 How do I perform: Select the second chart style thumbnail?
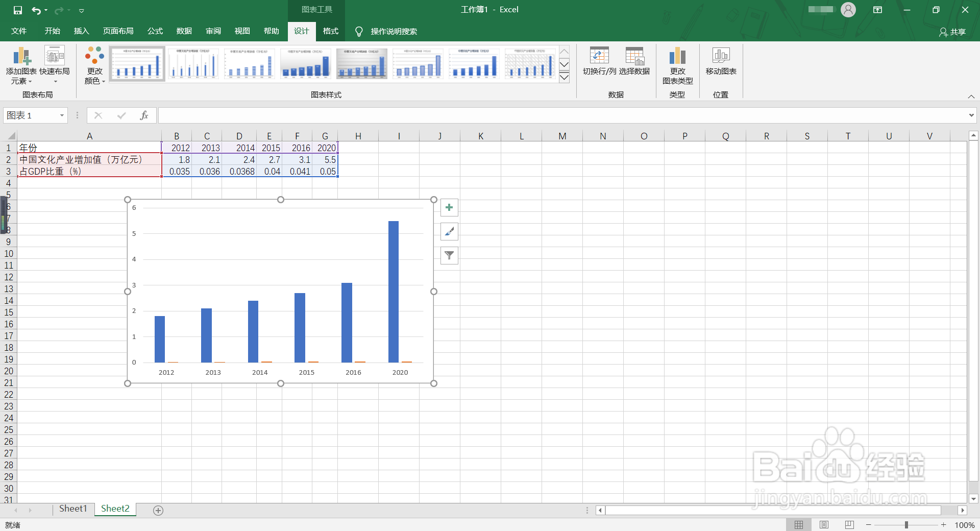(x=193, y=64)
